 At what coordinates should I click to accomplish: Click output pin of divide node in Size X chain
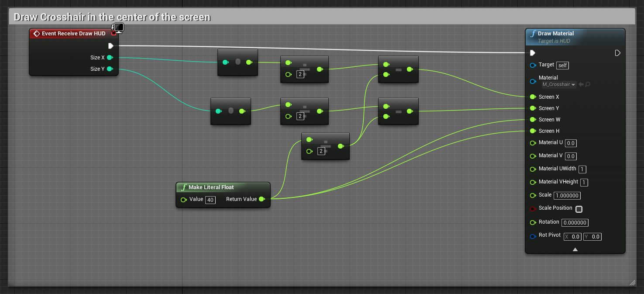[320, 69]
